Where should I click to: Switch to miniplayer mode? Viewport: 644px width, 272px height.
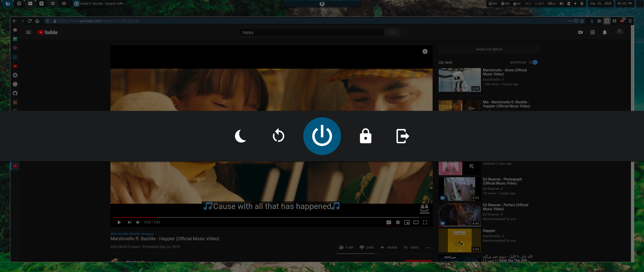coord(407,222)
